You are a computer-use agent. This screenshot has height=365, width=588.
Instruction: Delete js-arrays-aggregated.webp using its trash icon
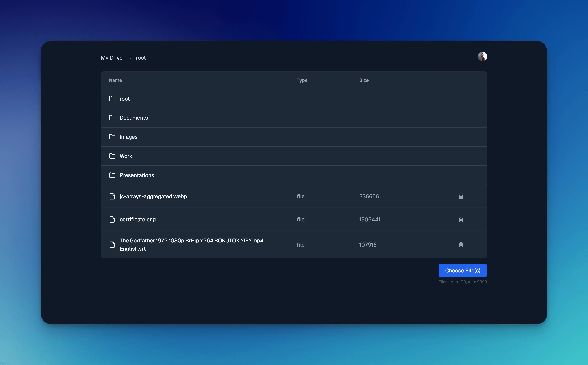(461, 196)
